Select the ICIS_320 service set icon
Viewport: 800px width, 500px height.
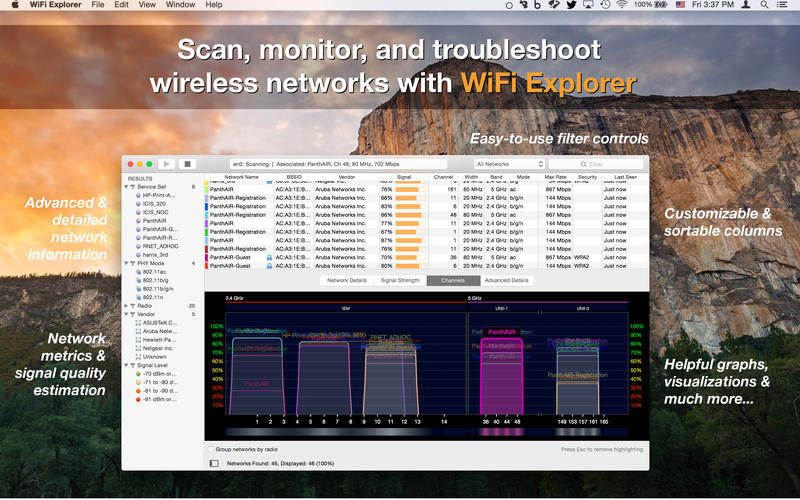[x=138, y=203]
